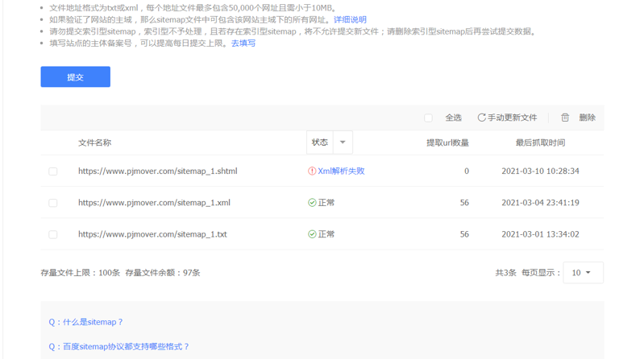Click 手动更新文件 to refresh files

[x=512, y=118]
